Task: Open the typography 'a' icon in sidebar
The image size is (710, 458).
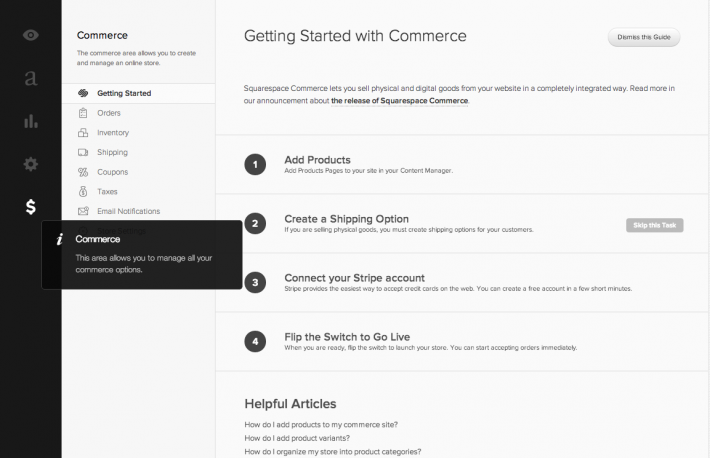Action: coord(31,78)
